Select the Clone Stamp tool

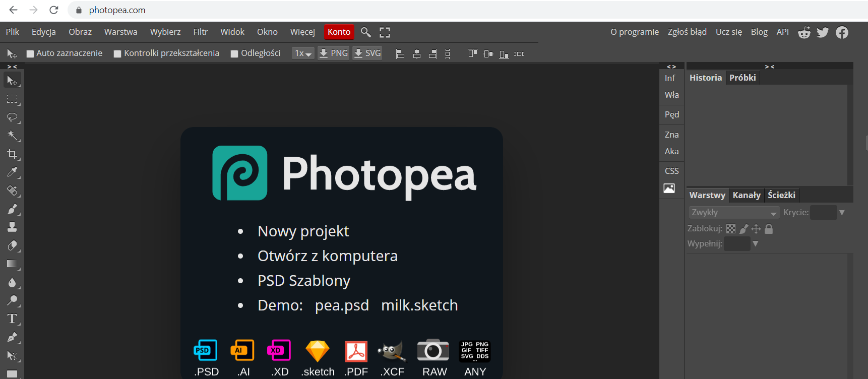[12, 227]
